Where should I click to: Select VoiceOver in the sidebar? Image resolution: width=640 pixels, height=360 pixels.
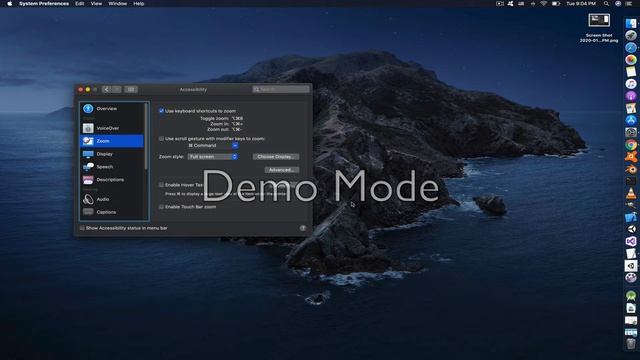(x=111, y=128)
